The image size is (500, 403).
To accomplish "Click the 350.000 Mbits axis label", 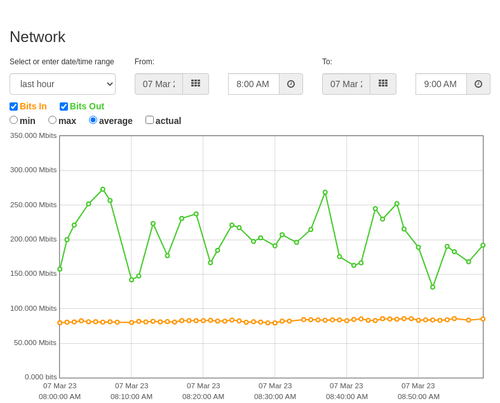I will (33, 135).
